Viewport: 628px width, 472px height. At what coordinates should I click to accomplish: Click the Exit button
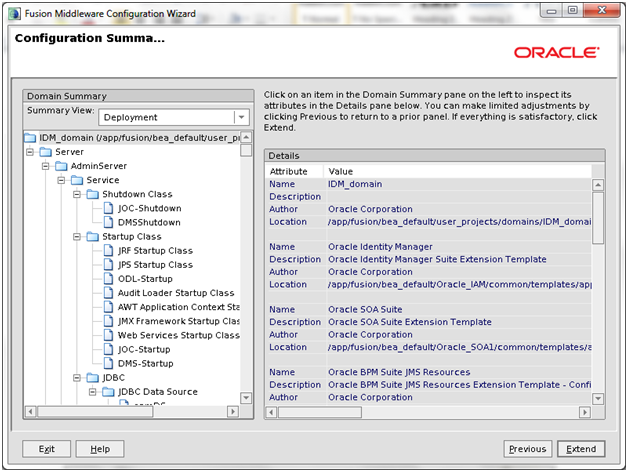pyautogui.click(x=46, y=449)
